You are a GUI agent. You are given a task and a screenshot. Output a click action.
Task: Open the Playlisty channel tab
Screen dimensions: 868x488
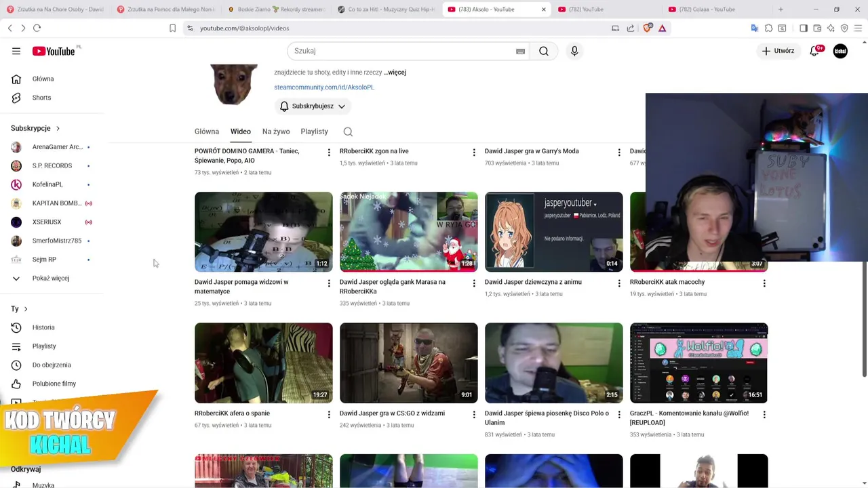(314, 131)
